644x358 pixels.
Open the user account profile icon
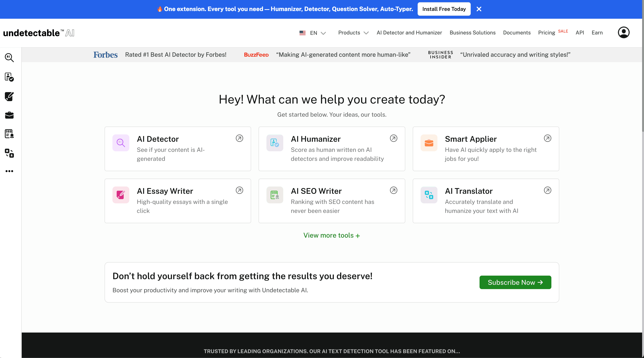pyautogui.click(x=623, y=33)
